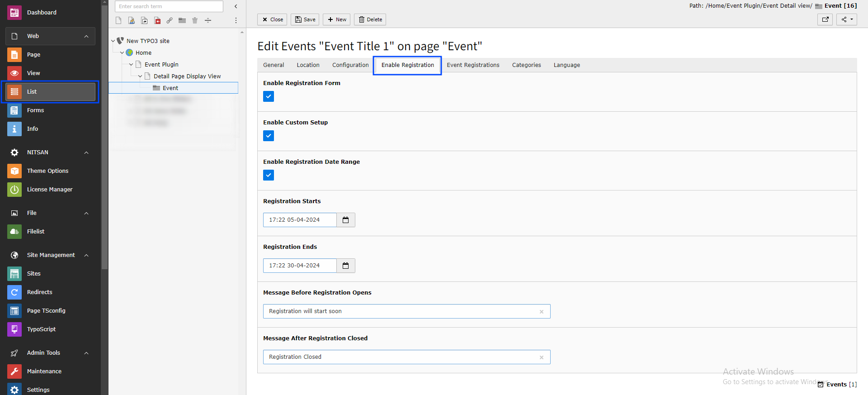
Task: Click the Delete button
Action: (x=370, y=19)
